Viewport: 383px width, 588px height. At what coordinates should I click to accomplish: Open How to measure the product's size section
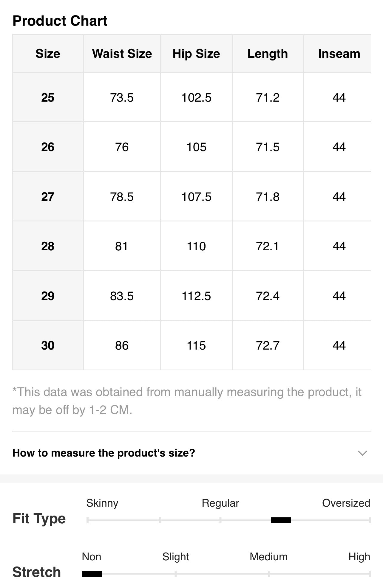(x=191, y=453)
